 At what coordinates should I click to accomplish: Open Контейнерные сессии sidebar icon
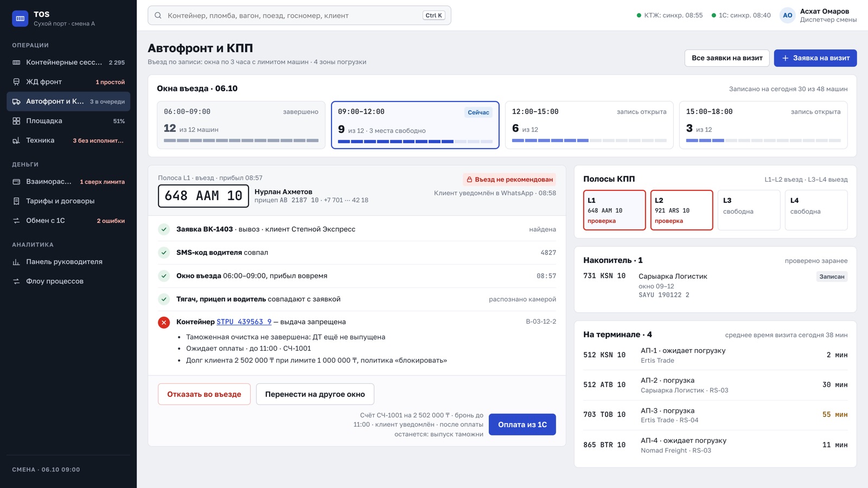tap(16, 62)
